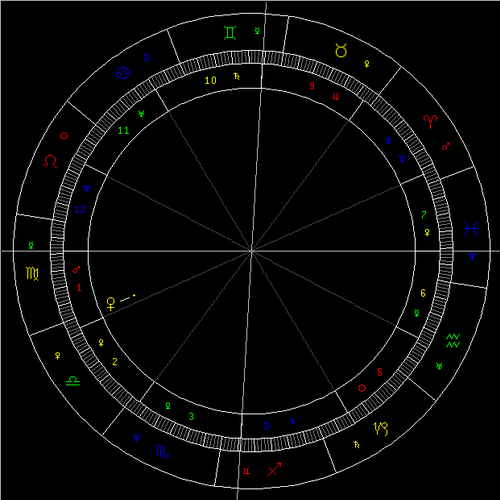Click the green Mercury glyph beside Gemini
Image resolution: width=500 pixels, height=500 pixels.
click(x=257, y=31)
